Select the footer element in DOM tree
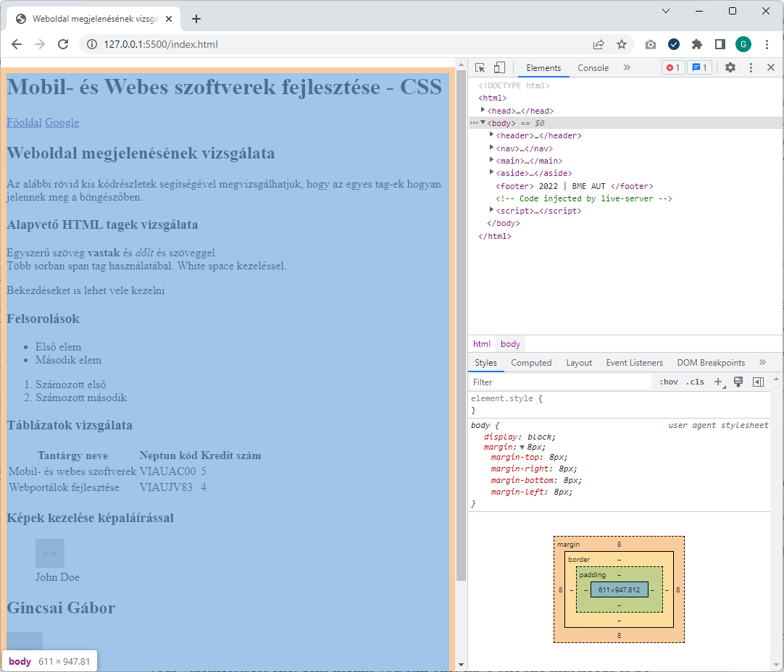The height and width of the screenshot is (672, 784). [x=575, y=186]
